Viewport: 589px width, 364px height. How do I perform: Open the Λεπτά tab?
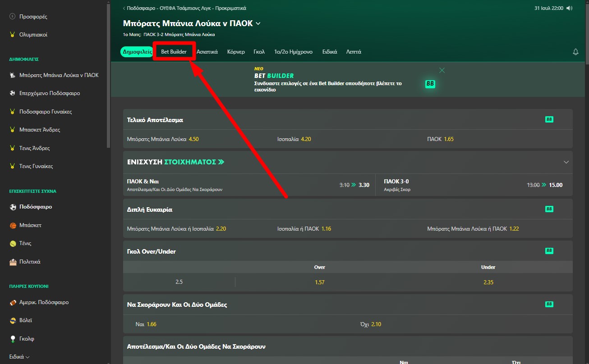(354, 52)
